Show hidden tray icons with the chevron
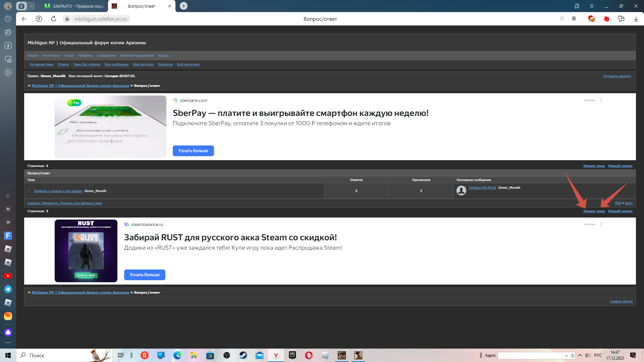644x362 pixels. tap(580, 355)
